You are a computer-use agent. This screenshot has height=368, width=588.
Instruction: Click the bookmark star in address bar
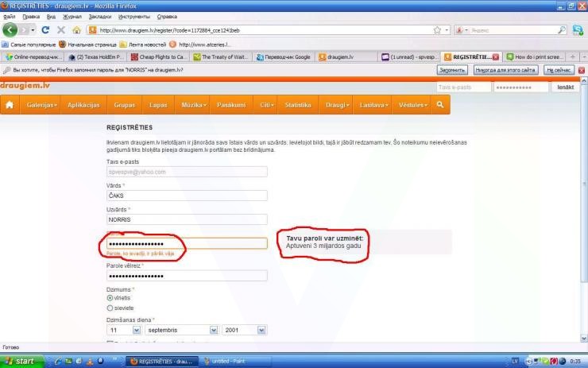(x=437, y=30)
